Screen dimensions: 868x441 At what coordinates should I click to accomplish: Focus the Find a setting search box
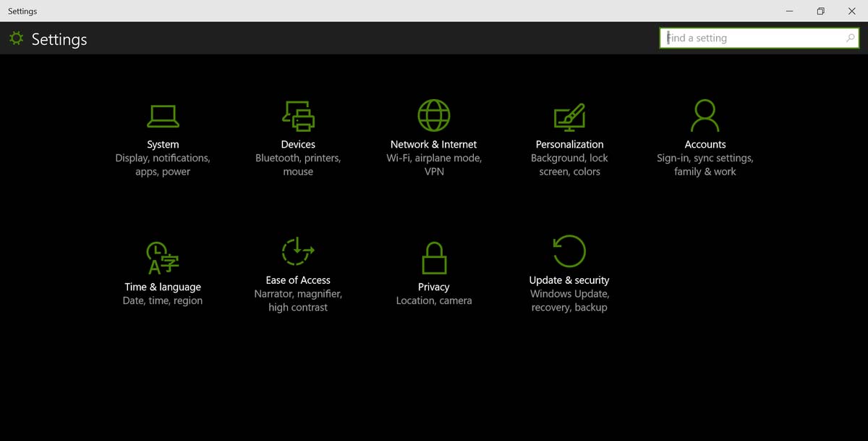pyautogui.click(x=759, y=38)
